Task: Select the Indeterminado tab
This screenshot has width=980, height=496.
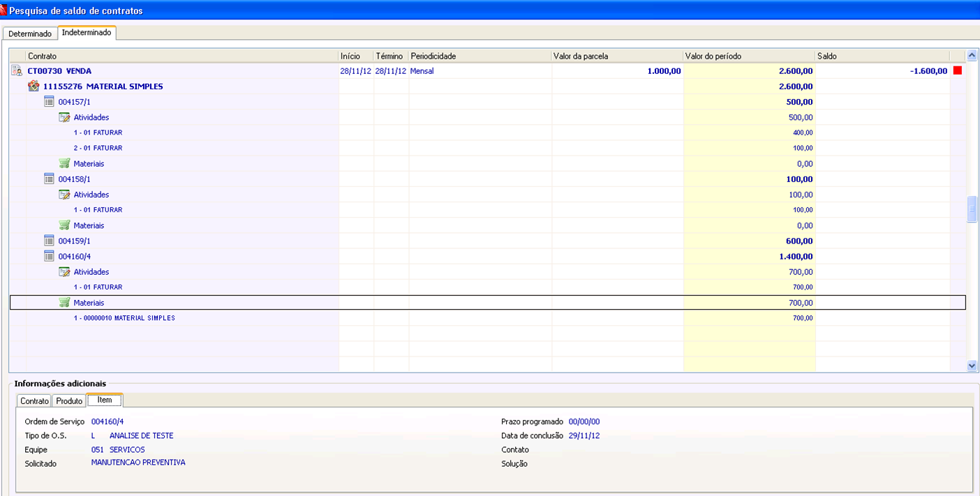Action: coord(87,33)
